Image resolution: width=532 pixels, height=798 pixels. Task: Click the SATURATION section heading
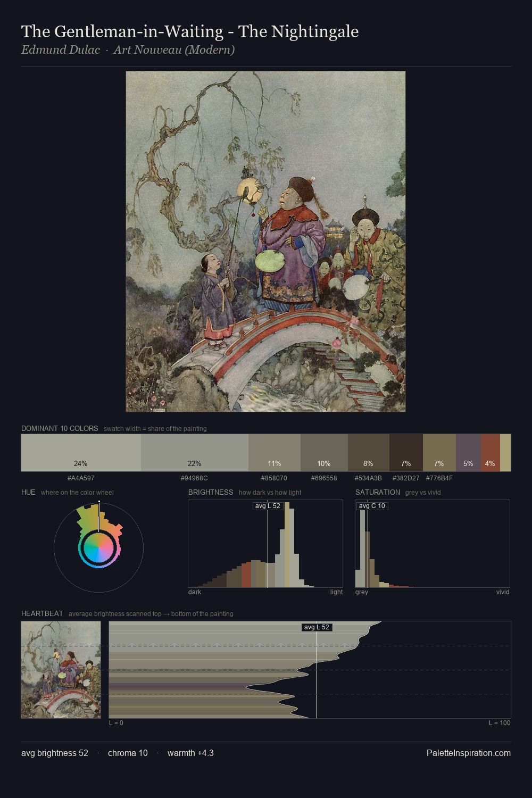378,492
